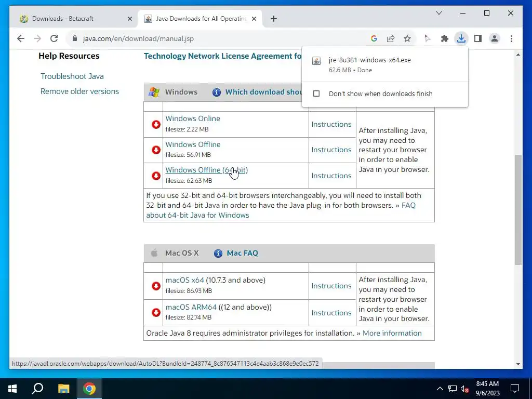The image size is (532, 399).
Task: Open the Windows Start button
Action: (x=12, y=389)
